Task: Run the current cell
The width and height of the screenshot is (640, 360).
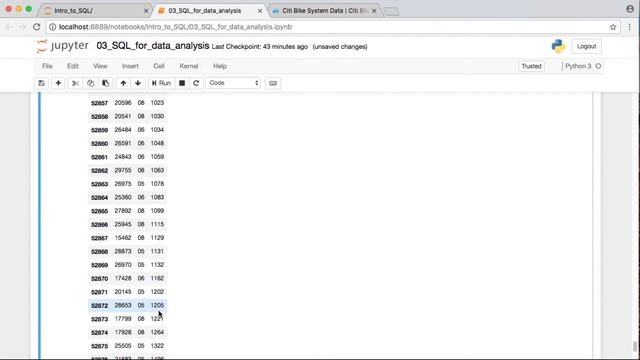Action: tap(161, 83)
